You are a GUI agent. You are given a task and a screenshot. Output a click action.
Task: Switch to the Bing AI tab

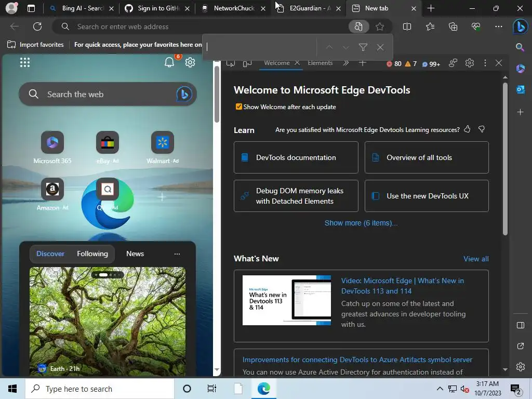click(x=83, y=8)
